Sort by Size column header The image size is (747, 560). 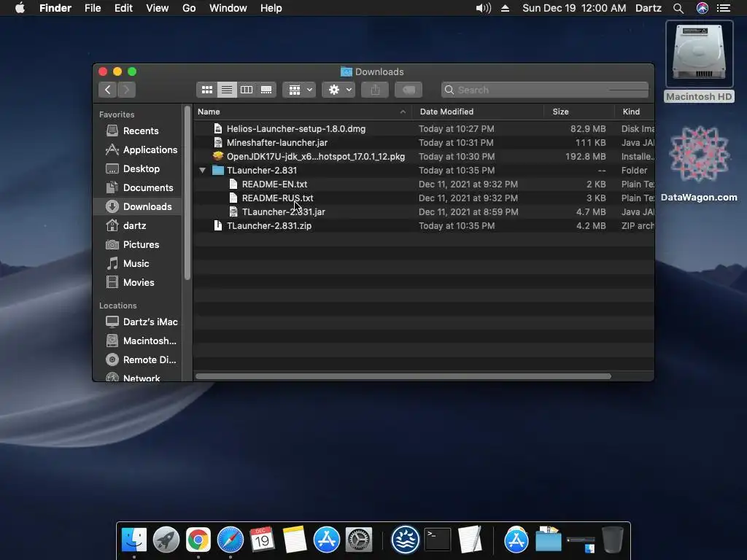[x=579, y=112]
